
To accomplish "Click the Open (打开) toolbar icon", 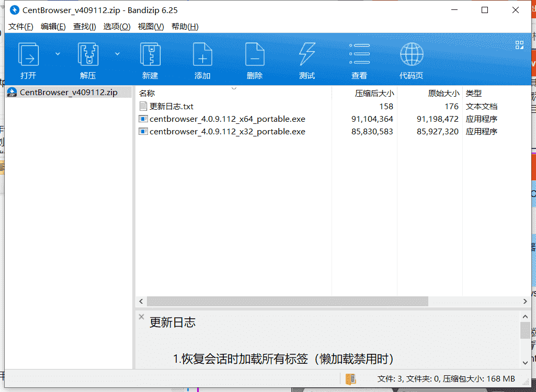I will [28, 54].
